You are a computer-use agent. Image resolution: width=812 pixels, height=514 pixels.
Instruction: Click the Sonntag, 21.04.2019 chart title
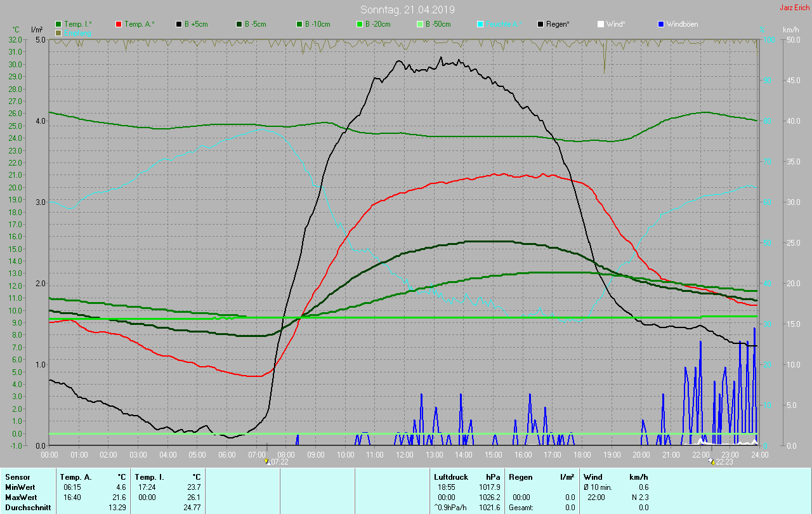[x=407, y=10]
